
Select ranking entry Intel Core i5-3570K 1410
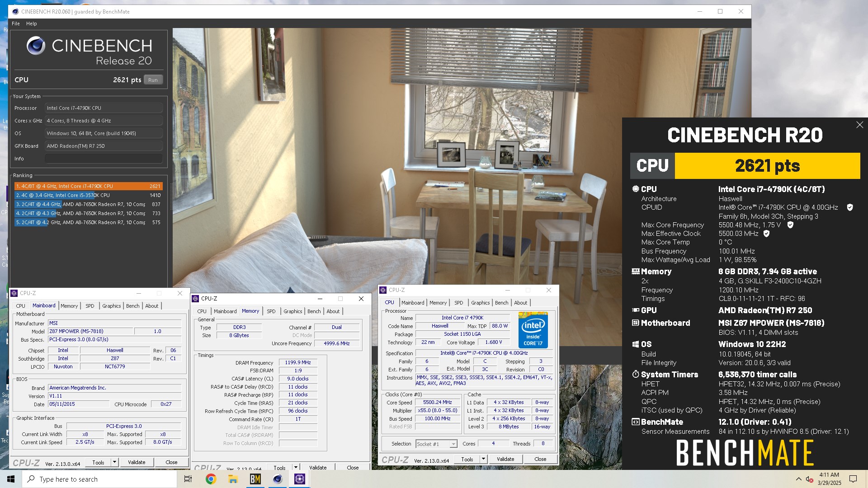pyautogui.click(x=88, y=195)
